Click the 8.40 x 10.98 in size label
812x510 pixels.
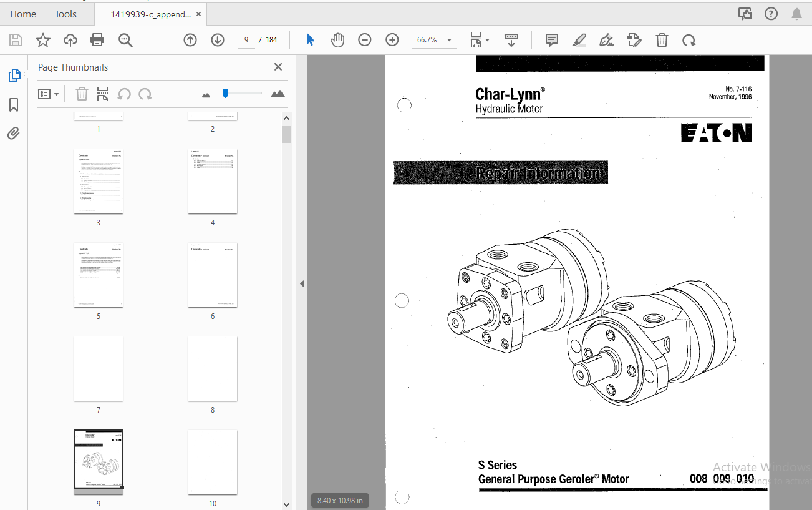pos(340,500)
